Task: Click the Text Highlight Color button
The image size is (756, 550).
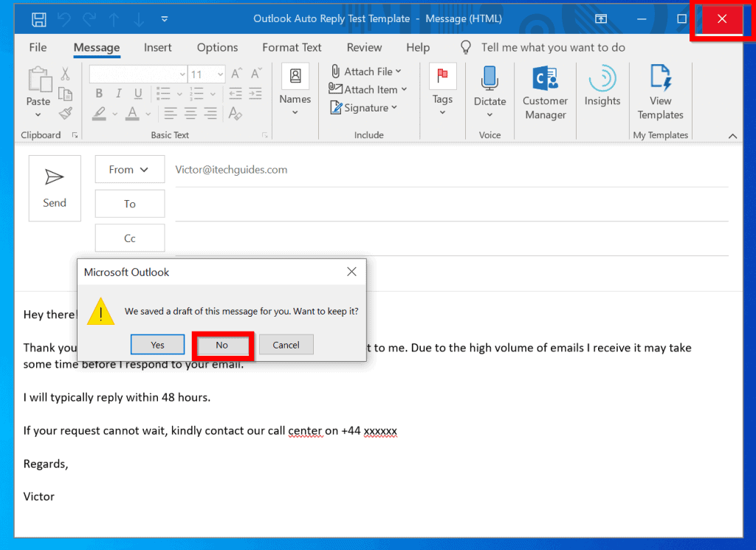Action: (100, 114)
